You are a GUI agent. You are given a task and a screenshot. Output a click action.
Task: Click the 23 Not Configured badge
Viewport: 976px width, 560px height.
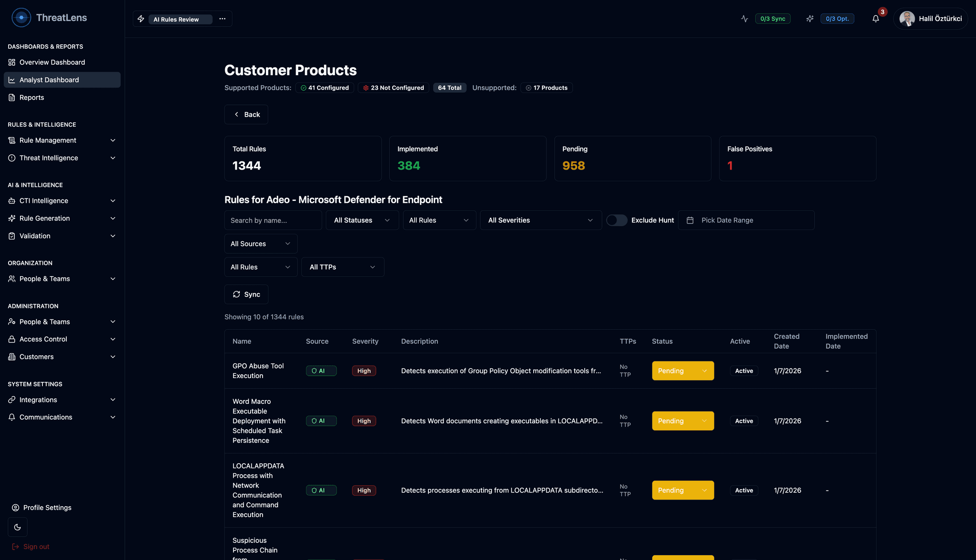pyautogui.click(x=393, y=88)
